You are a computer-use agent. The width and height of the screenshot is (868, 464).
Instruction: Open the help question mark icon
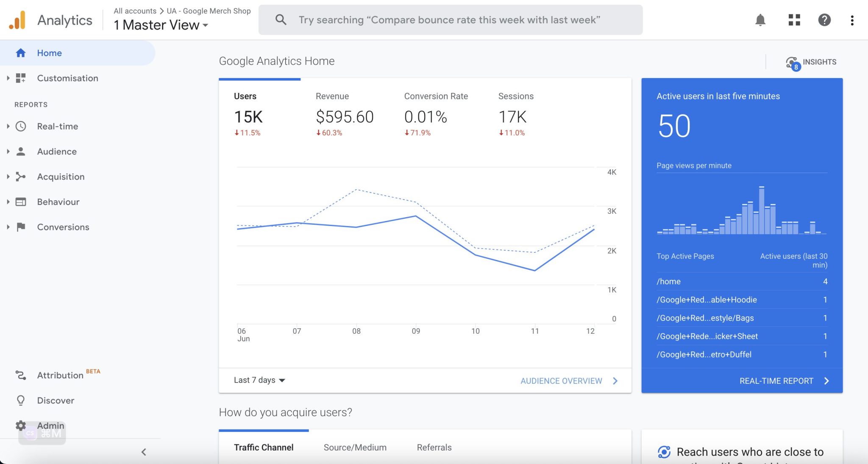(x=824, y=20)
